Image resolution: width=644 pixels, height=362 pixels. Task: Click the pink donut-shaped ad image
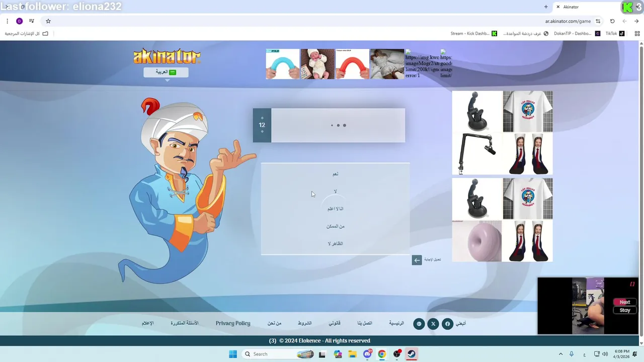[477, 241]
